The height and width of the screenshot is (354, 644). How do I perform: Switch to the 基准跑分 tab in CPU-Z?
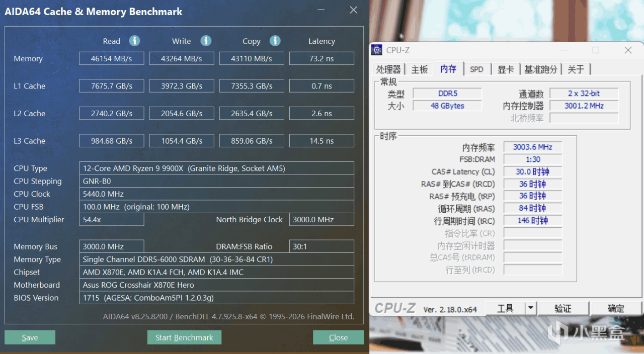click(541, 69)
